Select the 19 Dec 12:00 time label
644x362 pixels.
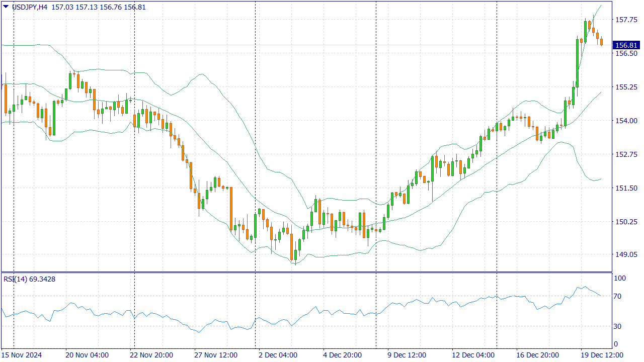pos(602,355)
